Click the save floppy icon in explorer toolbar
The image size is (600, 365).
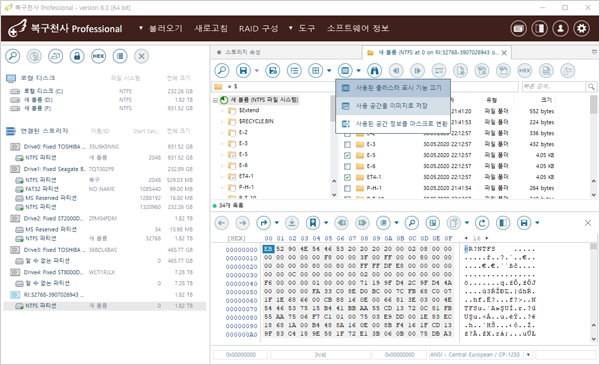(x=243, y=70)
